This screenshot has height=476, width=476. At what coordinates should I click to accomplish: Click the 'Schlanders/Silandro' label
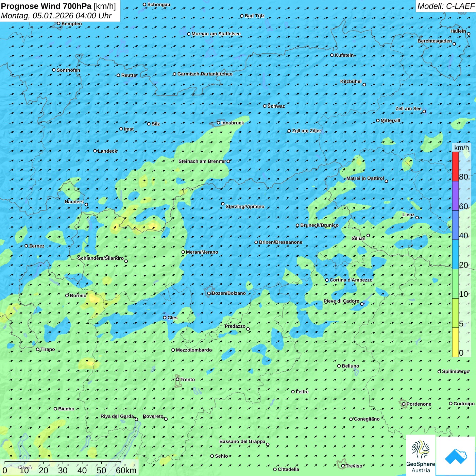[x=101, y=258]
